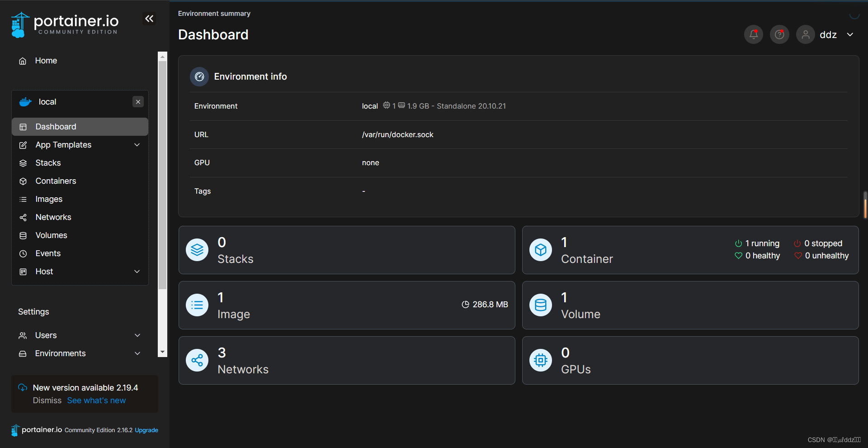Click the Stacks layers sidebar icon
The width and height of the screenshot is (868, 448).
point(23,163)
